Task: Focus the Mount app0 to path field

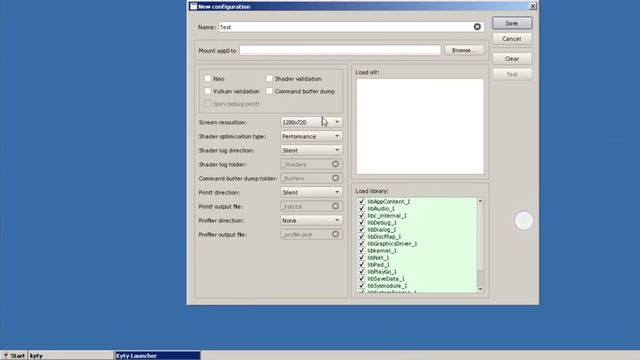Action: [340, 50]
